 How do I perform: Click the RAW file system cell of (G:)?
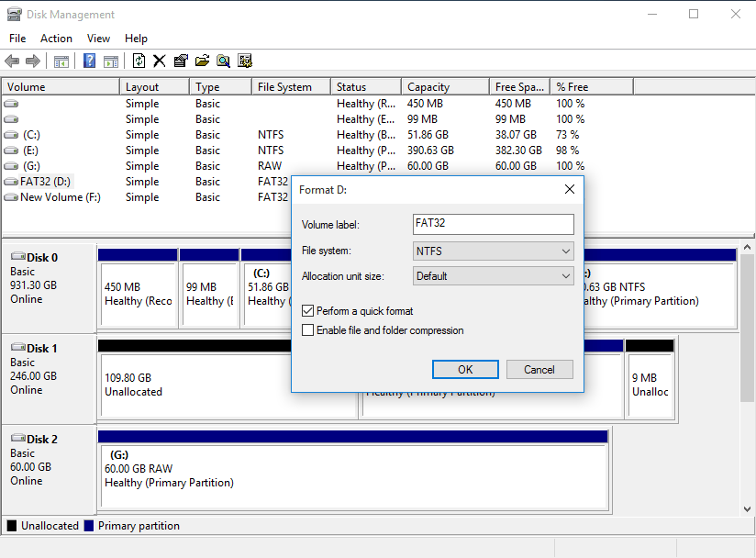tap(270, 166)
